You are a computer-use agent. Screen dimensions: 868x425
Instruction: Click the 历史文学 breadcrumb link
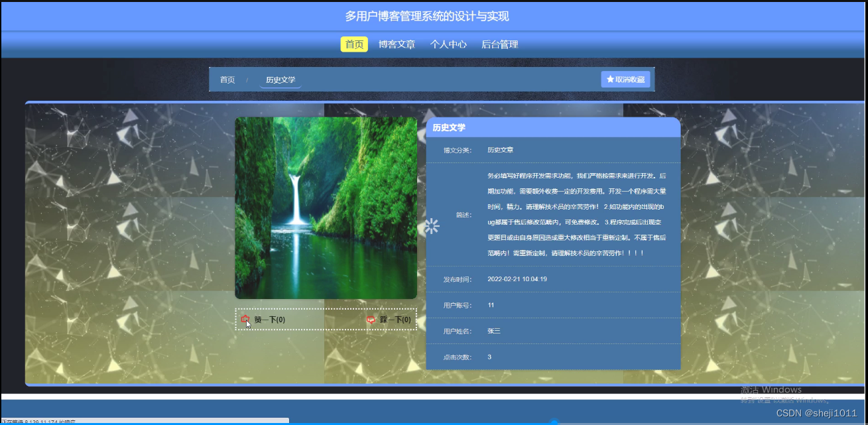[x=280, y=79]
